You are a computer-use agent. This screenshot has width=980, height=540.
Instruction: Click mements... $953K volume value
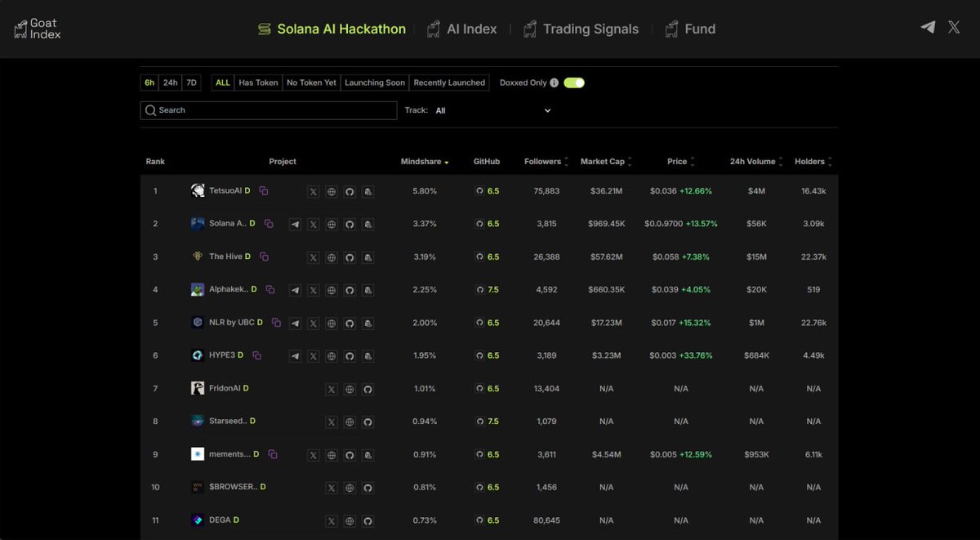coord(756,454)
